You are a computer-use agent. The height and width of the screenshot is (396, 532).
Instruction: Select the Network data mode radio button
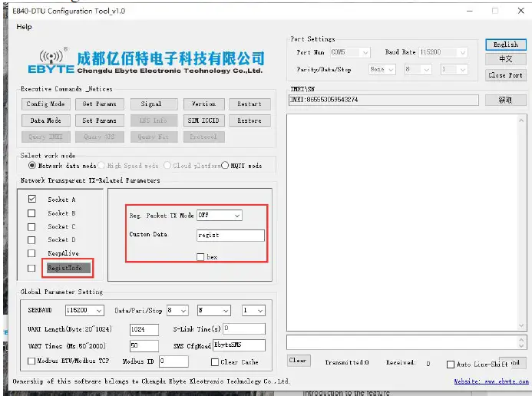click(x=32, y=166)
